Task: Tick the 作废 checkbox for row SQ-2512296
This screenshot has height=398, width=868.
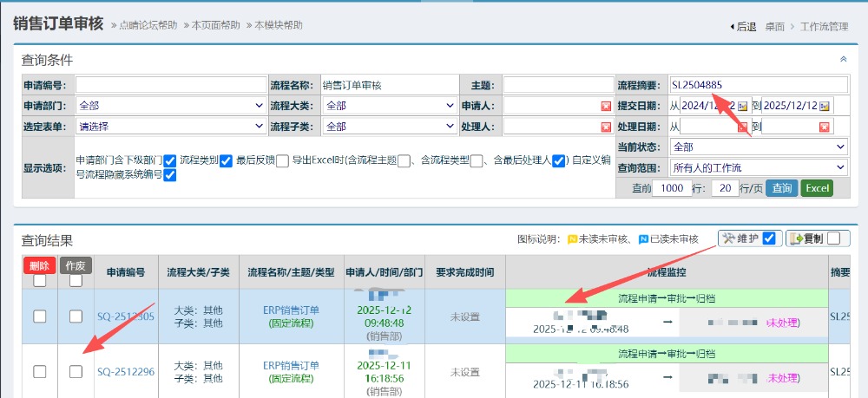Action: (76, 371)
